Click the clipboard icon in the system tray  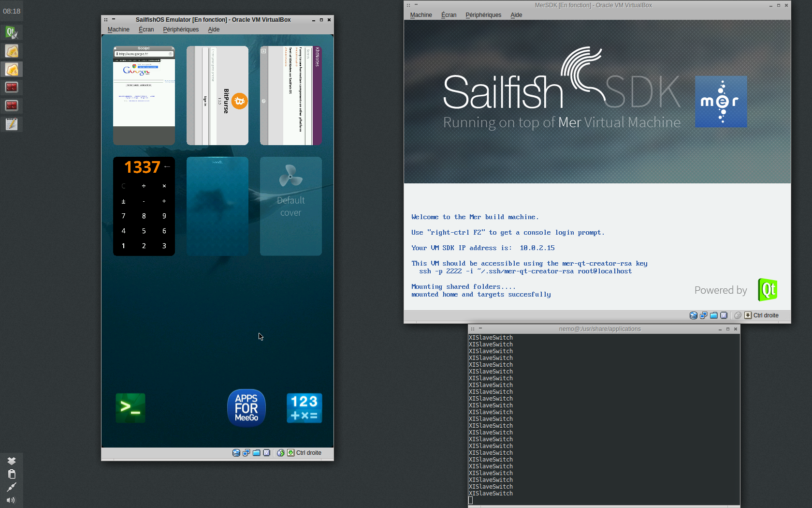click(x=12, y=474)
